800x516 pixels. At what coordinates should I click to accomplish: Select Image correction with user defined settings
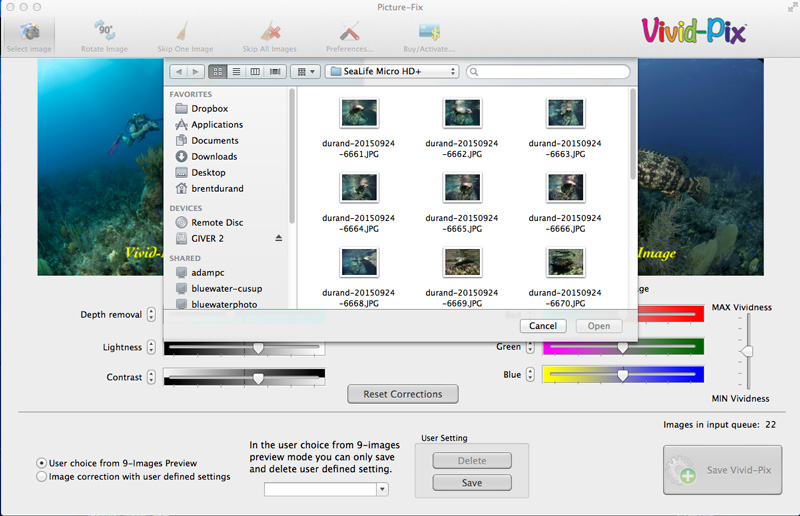[41, 477]
